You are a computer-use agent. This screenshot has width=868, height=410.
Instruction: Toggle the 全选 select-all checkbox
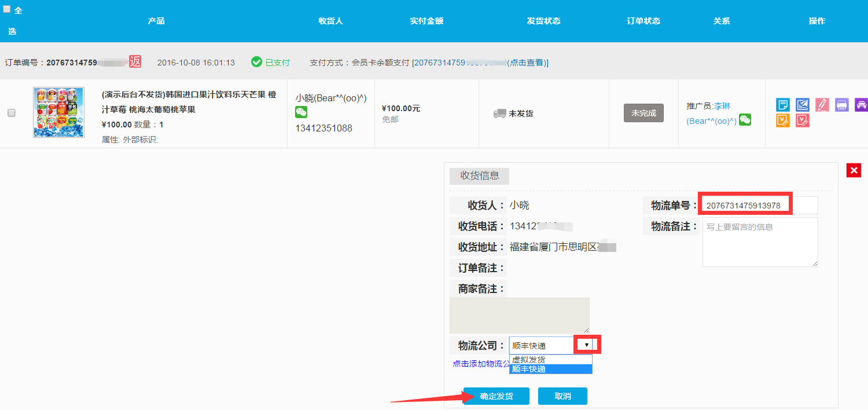click(7, 9)
